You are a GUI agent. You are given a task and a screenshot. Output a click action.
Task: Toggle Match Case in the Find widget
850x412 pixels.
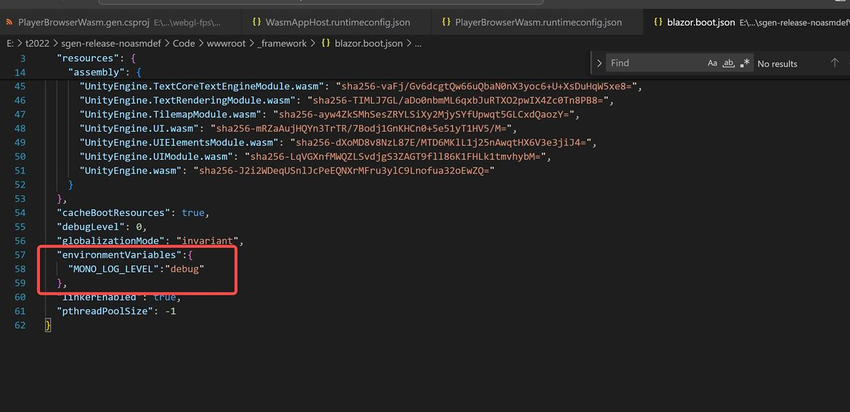(713, 63)
